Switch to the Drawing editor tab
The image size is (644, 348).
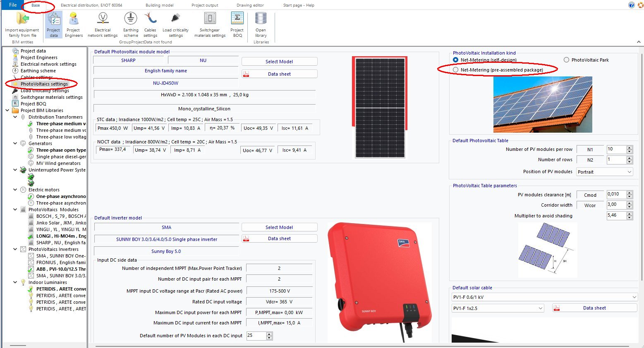(250, 5)
